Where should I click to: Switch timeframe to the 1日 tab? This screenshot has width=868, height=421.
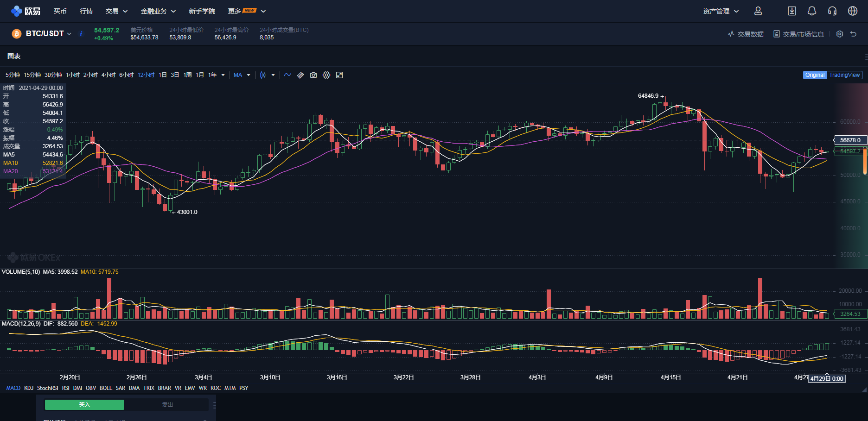point(162,75)
